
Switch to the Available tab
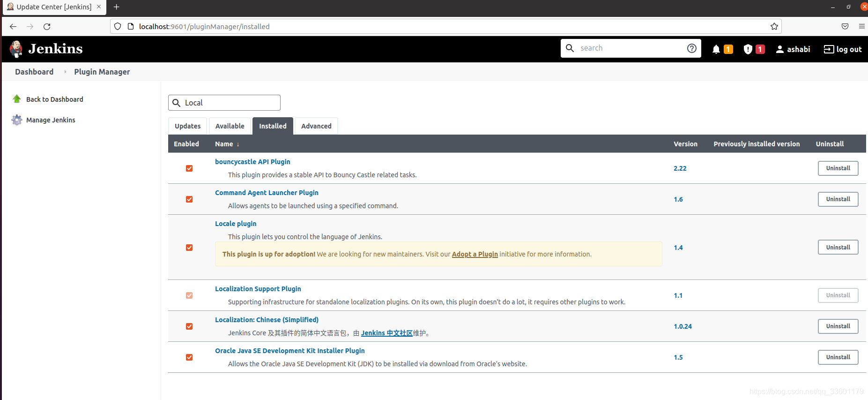[230, 126]
